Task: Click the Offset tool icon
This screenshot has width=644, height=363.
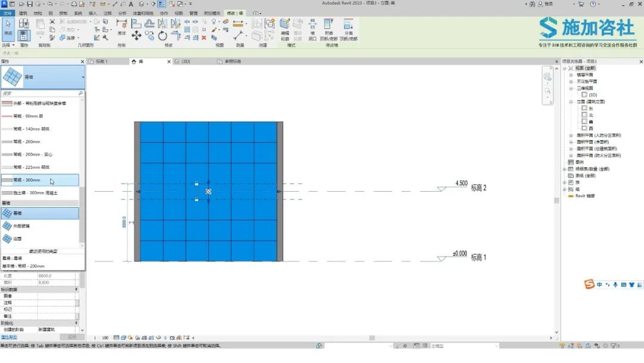Action: pos(150,23)
